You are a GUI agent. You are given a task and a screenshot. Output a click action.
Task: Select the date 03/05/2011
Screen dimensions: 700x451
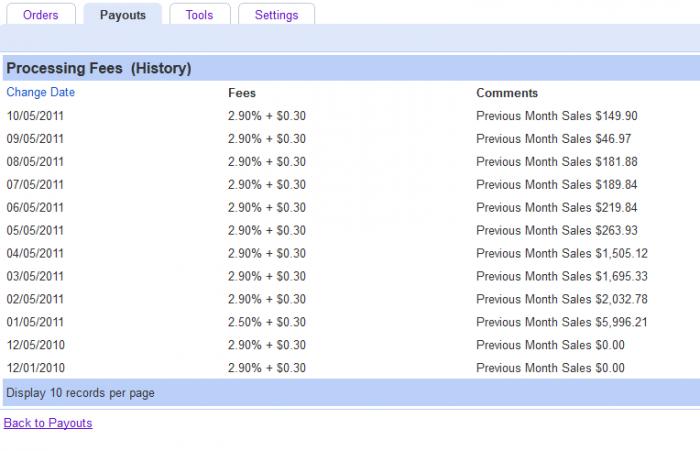[35, 276]
